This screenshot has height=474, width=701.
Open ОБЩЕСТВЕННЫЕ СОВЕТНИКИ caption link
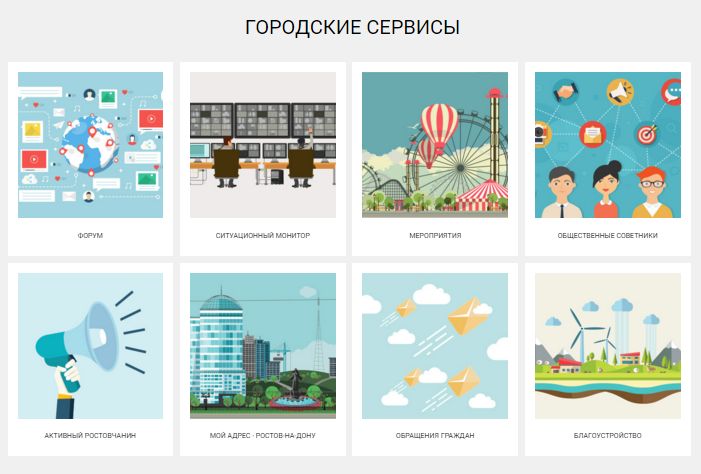click(608, 236)
